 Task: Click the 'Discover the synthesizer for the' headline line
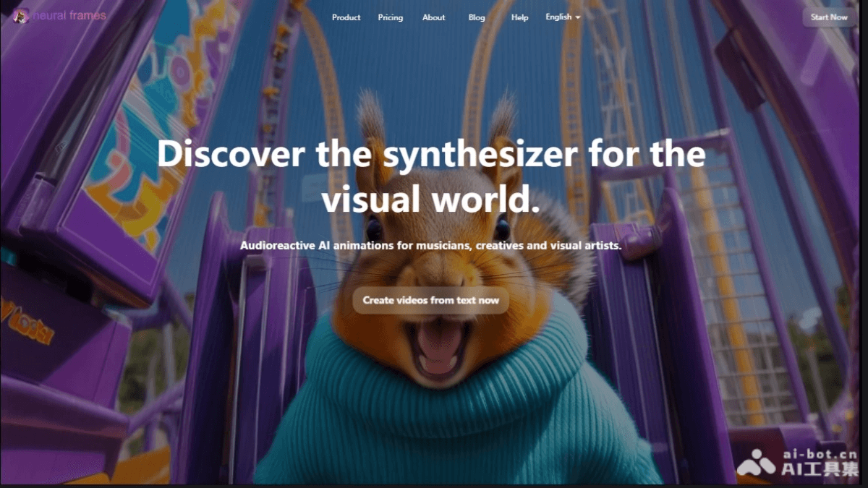pos(431,155)
